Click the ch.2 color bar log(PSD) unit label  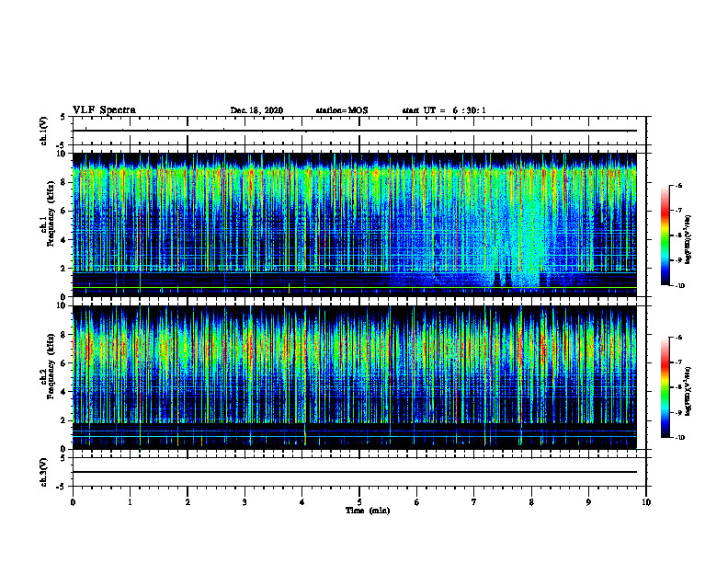click(x=688, y=391)
